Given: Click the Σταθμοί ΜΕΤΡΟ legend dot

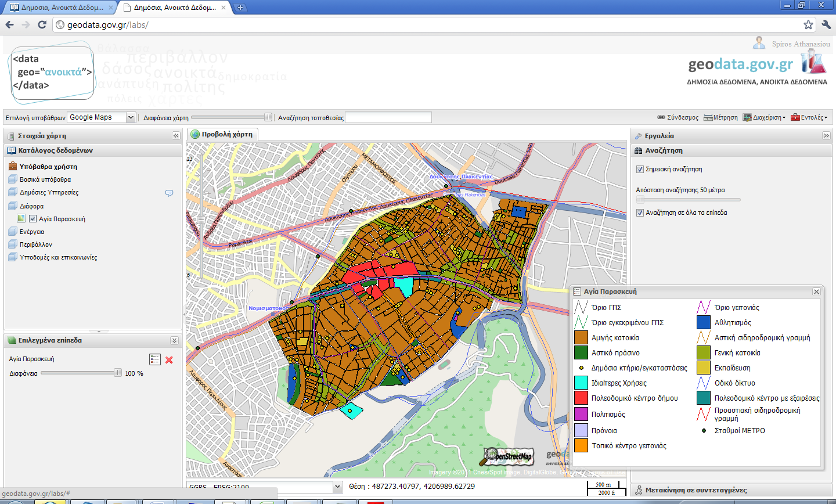Looking at the screenshot, I should click(704, 431).
